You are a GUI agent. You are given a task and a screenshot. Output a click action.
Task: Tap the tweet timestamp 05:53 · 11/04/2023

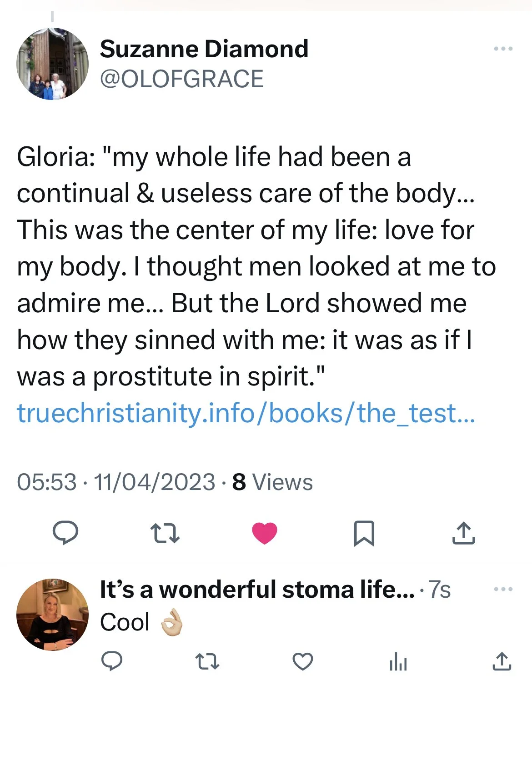tap(116, 482)
